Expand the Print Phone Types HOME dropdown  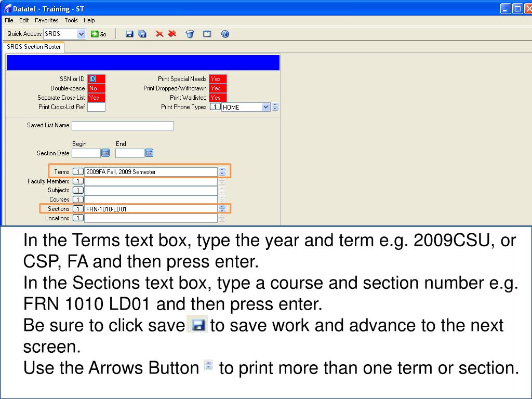coord(265,107)
